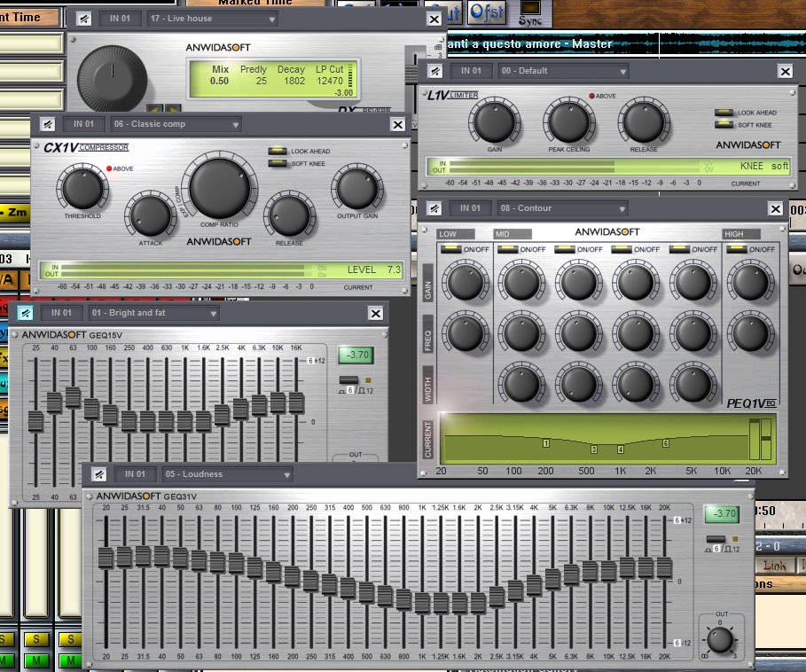Screen dimensions: 806x672
Task: Click the Sync icon in top toolbar
Action: (x=530, y=13)
